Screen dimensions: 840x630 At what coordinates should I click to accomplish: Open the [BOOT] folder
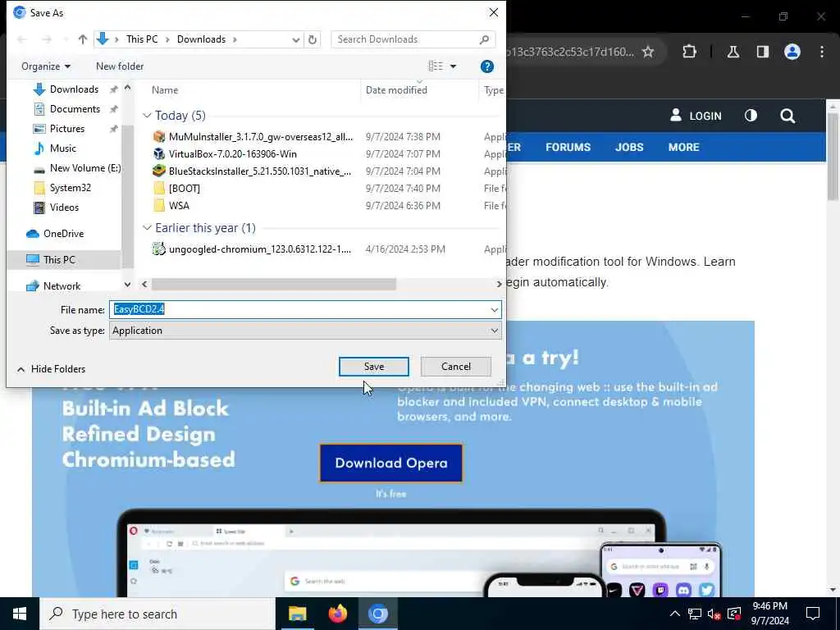177,188
